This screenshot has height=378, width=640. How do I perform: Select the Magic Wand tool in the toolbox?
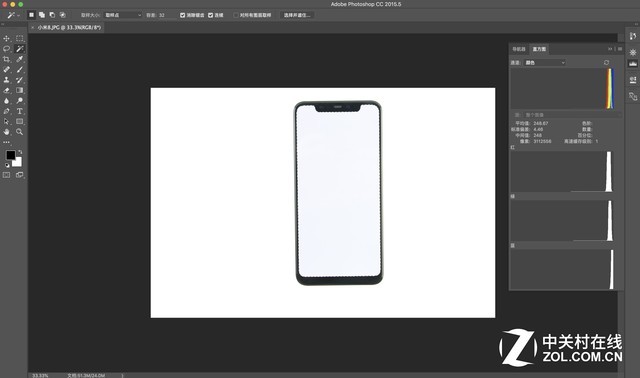pyautogui.click(x=19, y=49)
